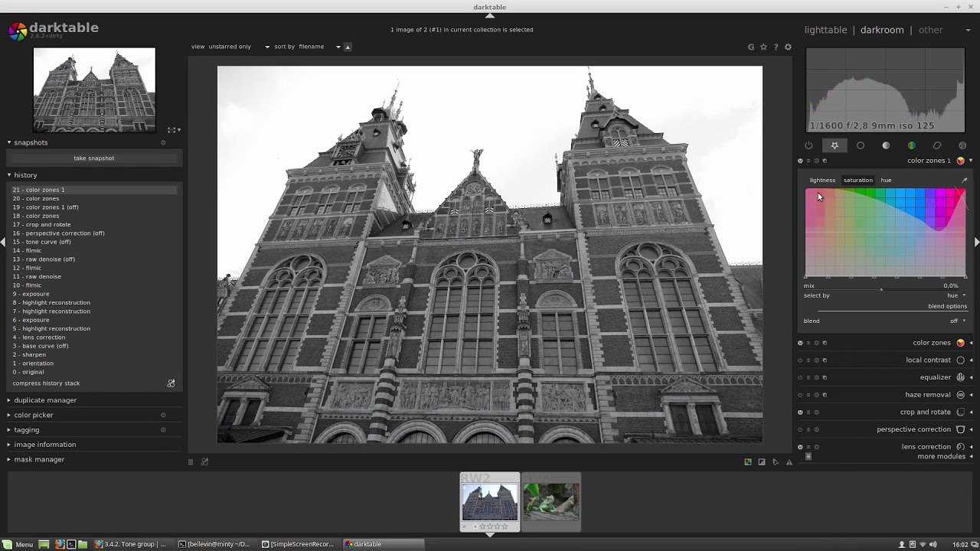This screenshot has width=980, height=551.
Task: Toggle the soft proofing icon below image
Action: point(776,462)
